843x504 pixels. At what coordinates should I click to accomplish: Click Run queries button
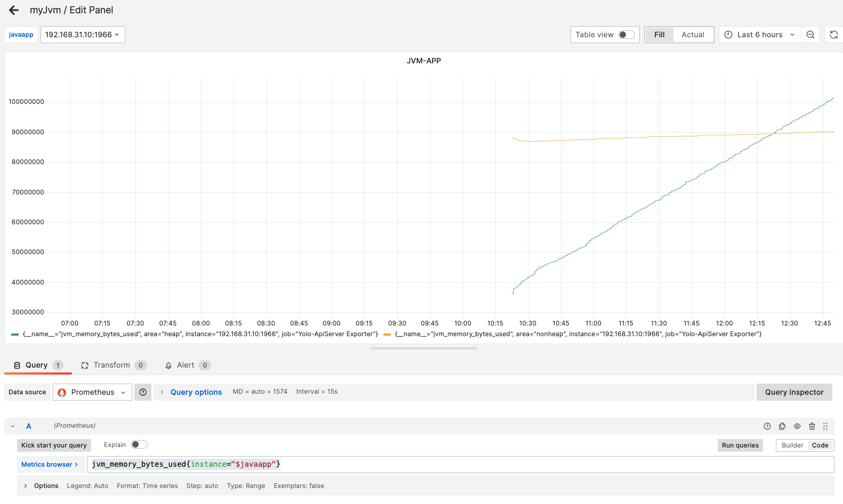(740, 445)
